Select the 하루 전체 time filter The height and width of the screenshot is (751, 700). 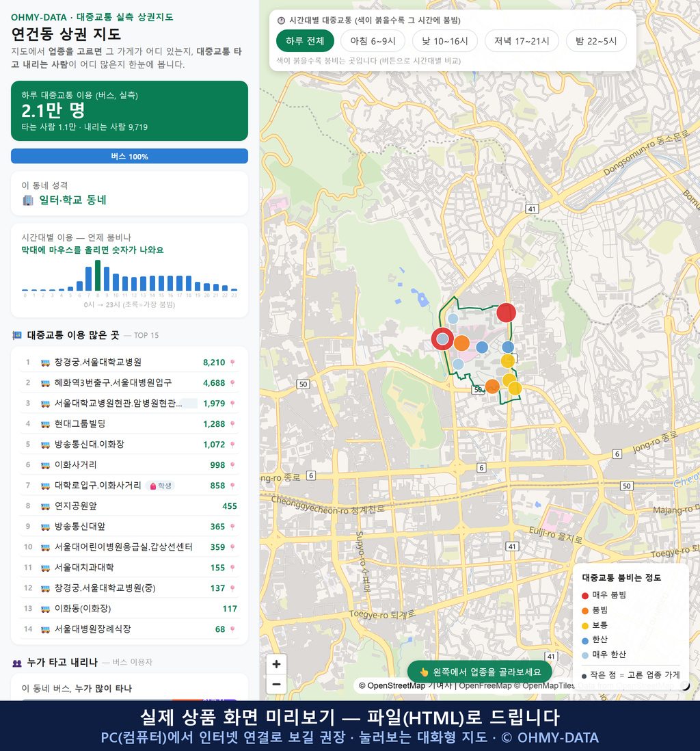tap(305, 41)
